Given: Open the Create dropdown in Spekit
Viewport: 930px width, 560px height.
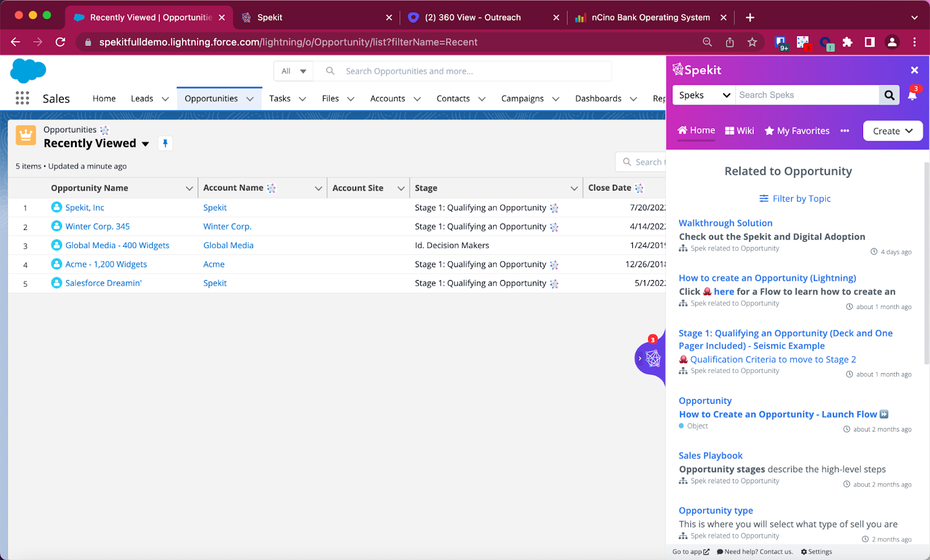Looking at the screenshot, I should point(893,131).
